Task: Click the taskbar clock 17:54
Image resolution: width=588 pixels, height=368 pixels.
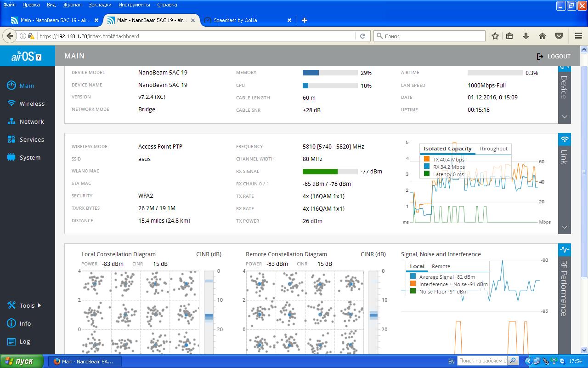Action: click(575, 362)
